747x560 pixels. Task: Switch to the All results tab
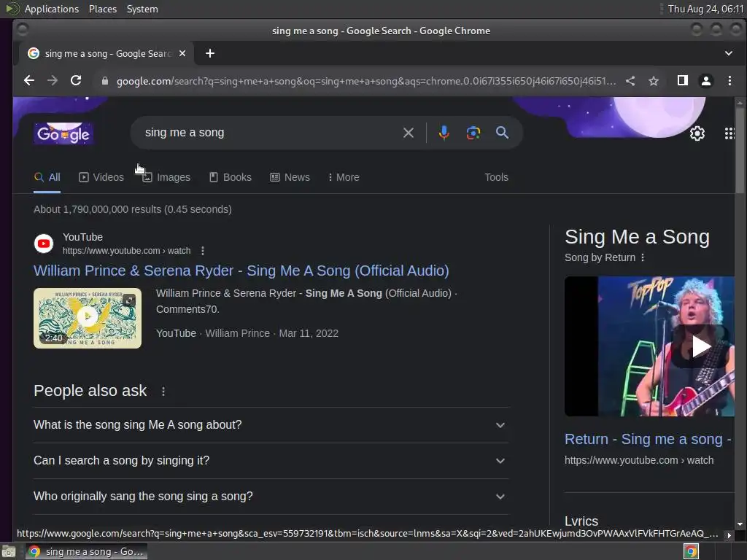pyautogui.click(x=47, y=177)
